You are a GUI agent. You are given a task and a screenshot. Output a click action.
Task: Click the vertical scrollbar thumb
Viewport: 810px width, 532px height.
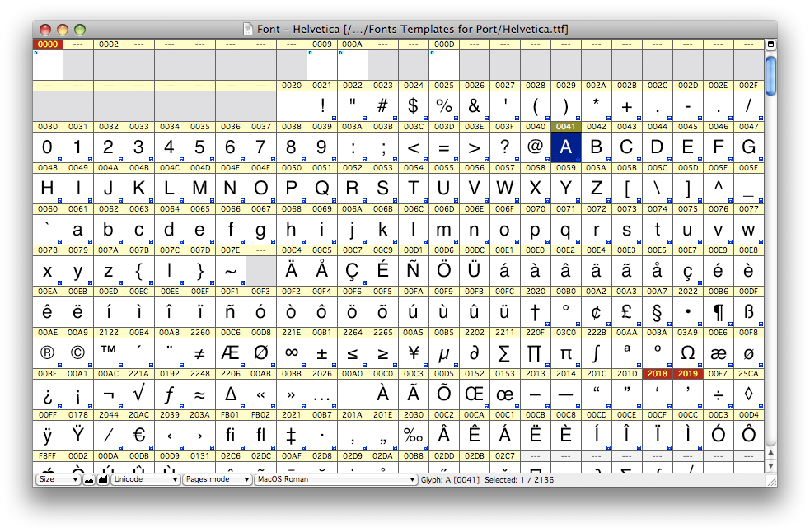tap(770, 76)
